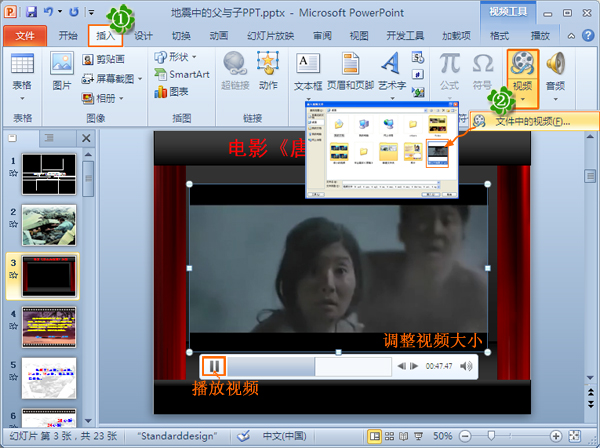The width and height of the screenshot is (600, 448).
Task: Switch to Reading view icon
Action: (x=404, y=436)
